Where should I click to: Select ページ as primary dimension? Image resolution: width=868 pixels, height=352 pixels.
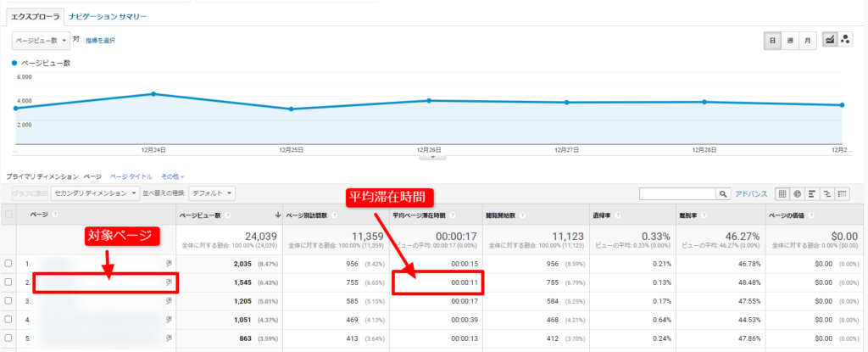click(x=92, y=176)
